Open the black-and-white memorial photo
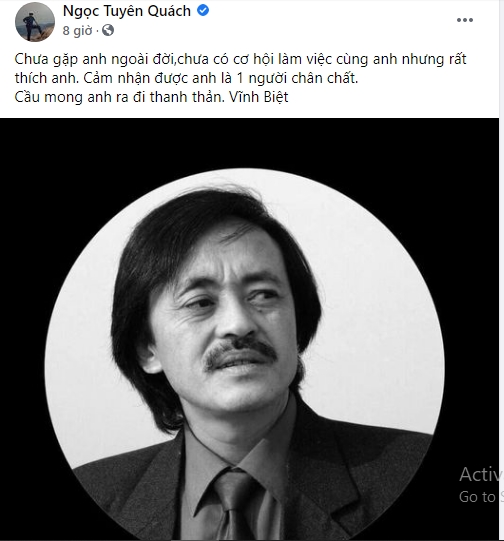The height and width of the screenshot is (541, 504). click(249, 329)
